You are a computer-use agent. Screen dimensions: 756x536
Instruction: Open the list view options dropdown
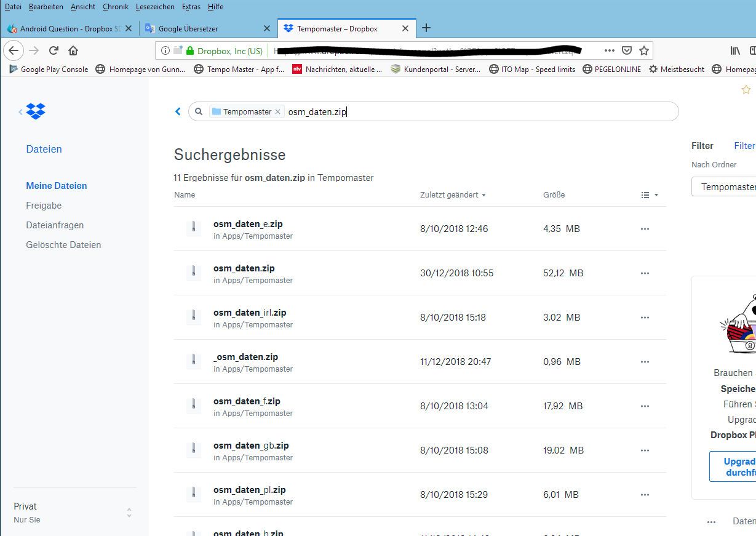[x=650, y=195]
